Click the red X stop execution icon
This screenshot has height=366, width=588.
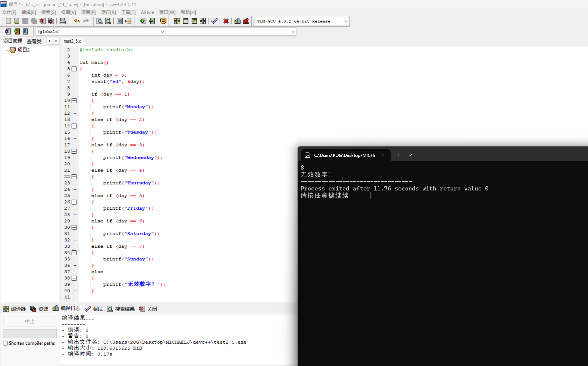coord(226,21)
